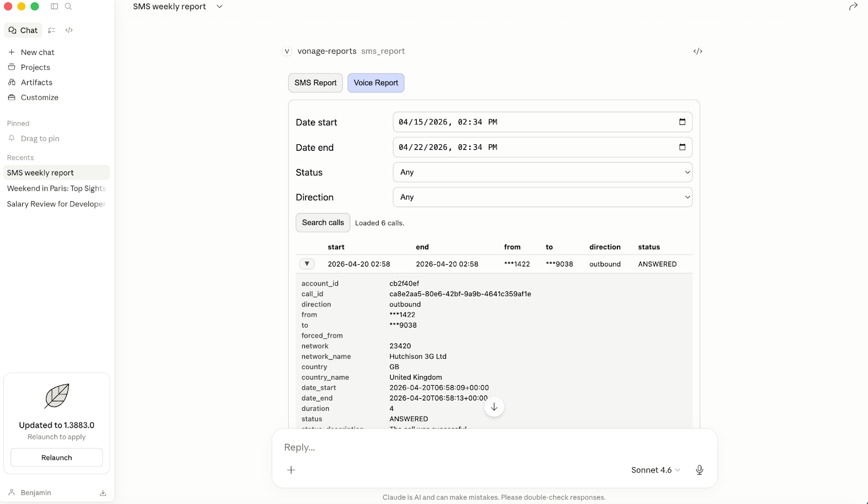Click the Search calls button
This screenshot has height=504, width=868.
coord(323,223)
